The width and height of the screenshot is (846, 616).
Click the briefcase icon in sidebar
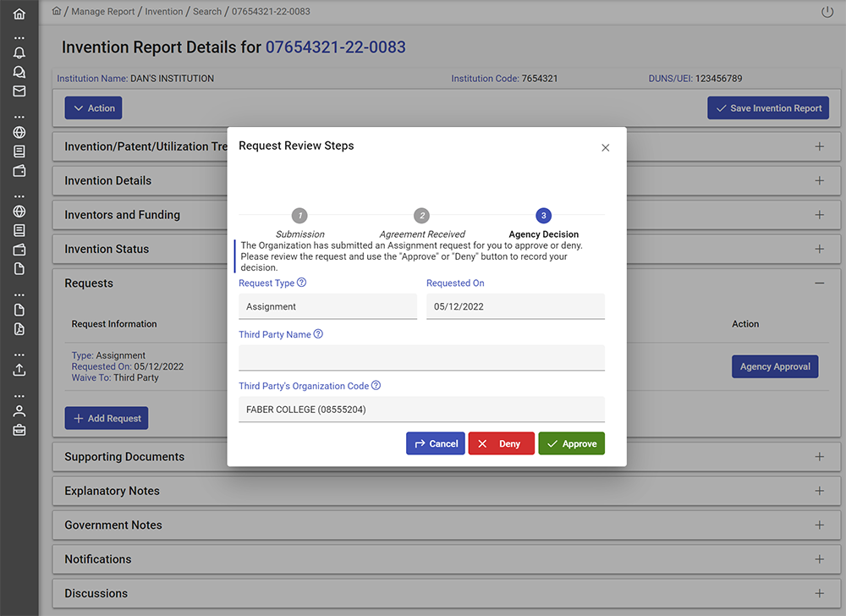point(19,430)
